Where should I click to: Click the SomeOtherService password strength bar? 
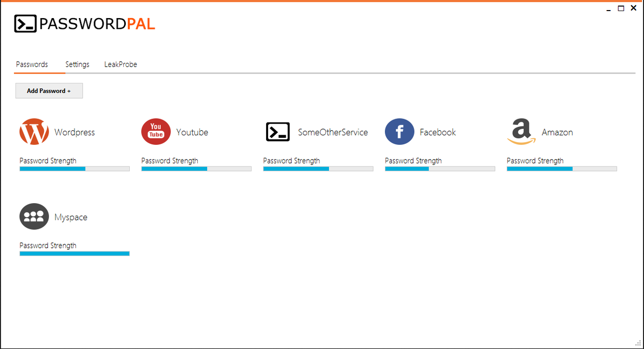click(318, 169)
